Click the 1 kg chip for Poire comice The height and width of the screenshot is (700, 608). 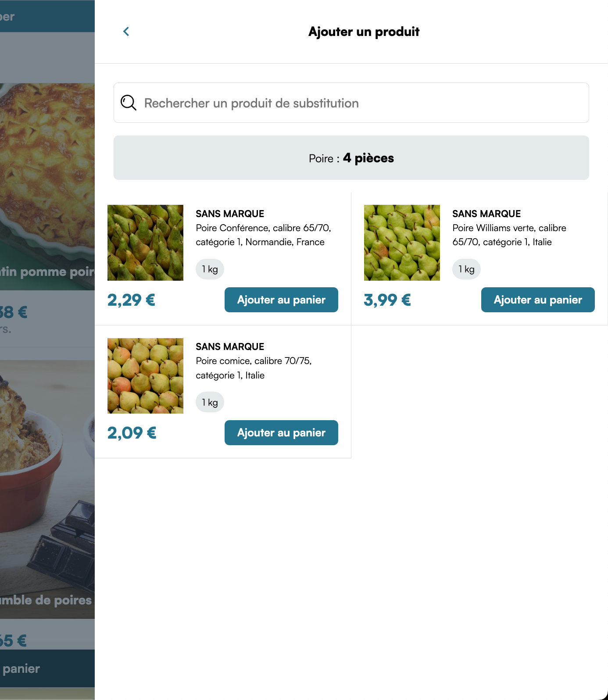click(210, 403)
